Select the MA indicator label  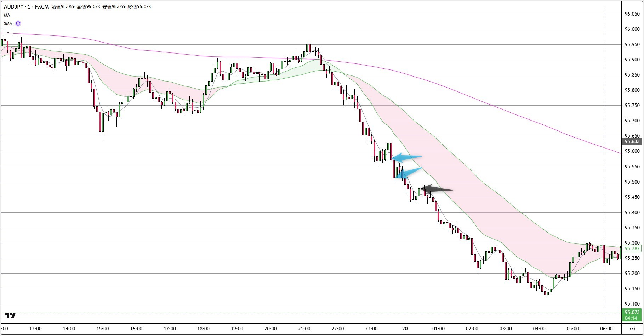point(7,15)
